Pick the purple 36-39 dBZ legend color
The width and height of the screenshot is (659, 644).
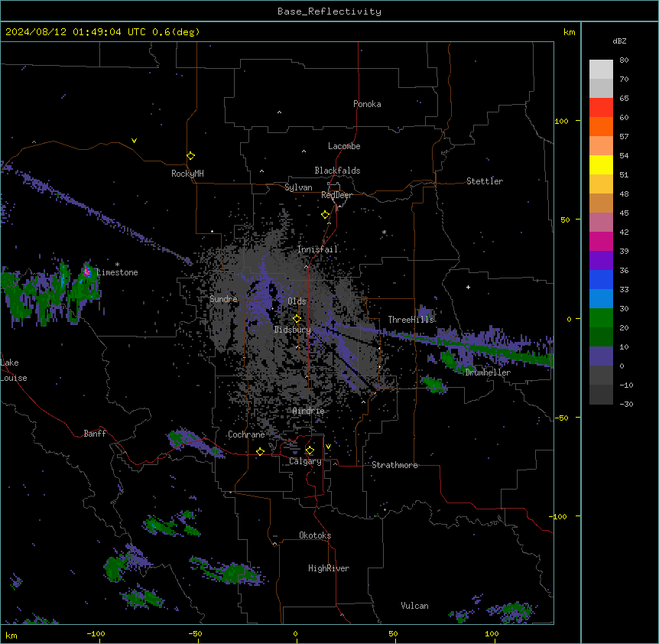click(x=601, y=261)
